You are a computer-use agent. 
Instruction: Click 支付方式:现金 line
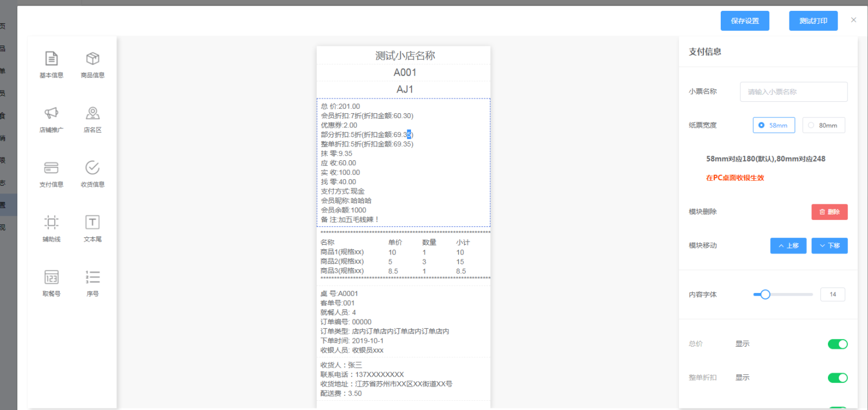click(343, 191)
